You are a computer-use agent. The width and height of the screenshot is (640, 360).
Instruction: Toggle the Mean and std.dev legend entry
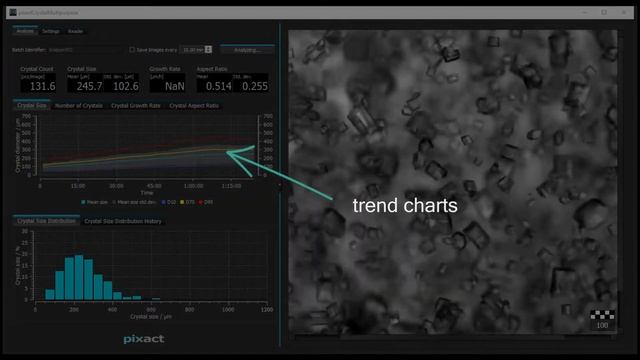tap(134, 202)
